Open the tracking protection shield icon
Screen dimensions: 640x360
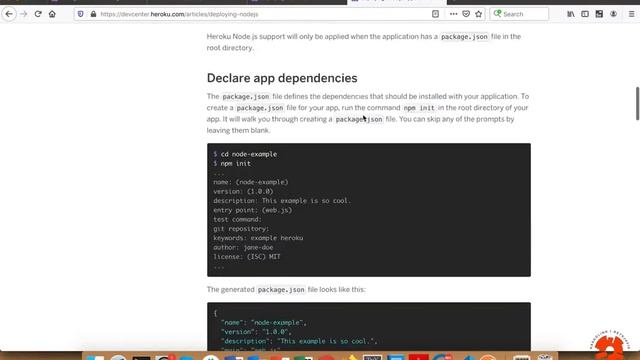click(x=80, y=14)
